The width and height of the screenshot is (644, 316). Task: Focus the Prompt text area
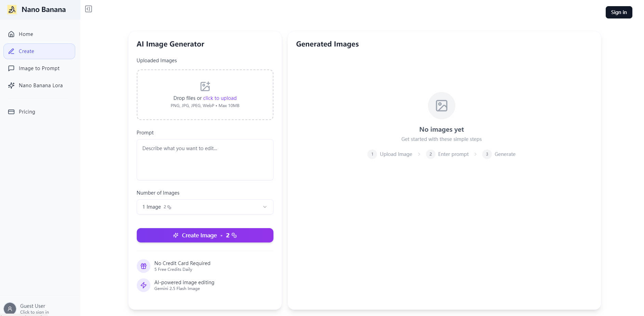click(205, 160)
